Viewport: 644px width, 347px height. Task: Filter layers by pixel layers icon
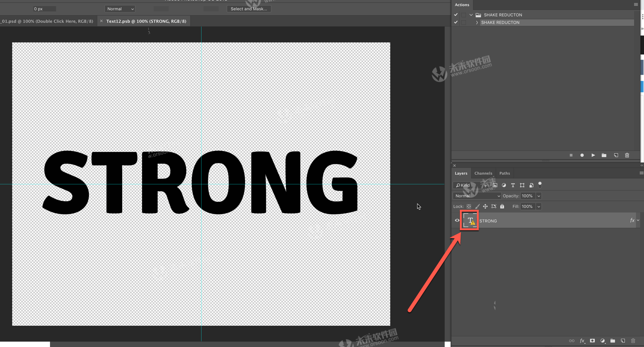click(495, 185)
